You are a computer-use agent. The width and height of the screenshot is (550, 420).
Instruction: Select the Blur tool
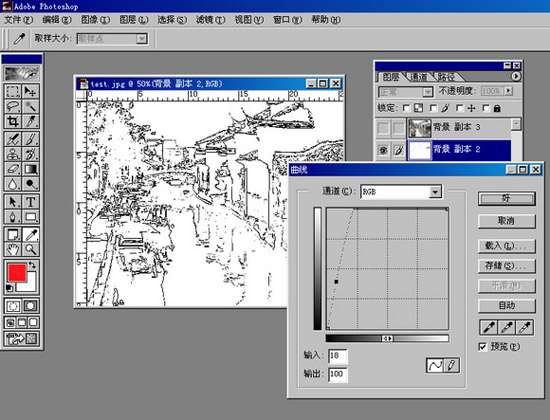click(x=13, y=184)
